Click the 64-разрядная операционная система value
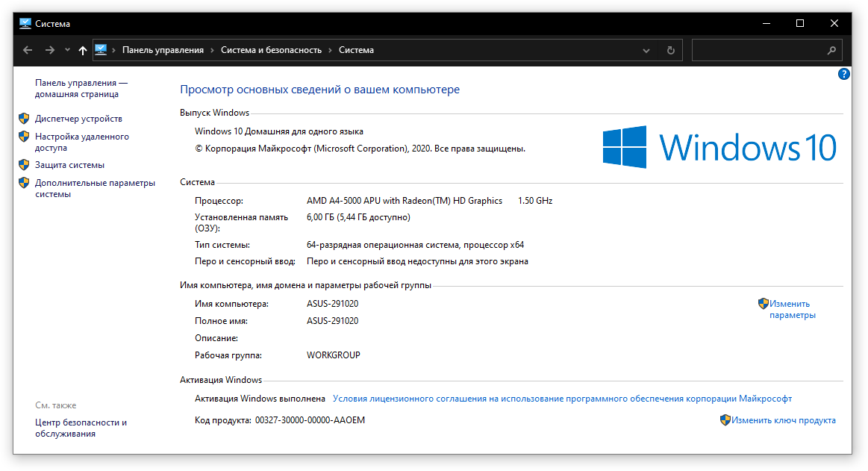 415,245
